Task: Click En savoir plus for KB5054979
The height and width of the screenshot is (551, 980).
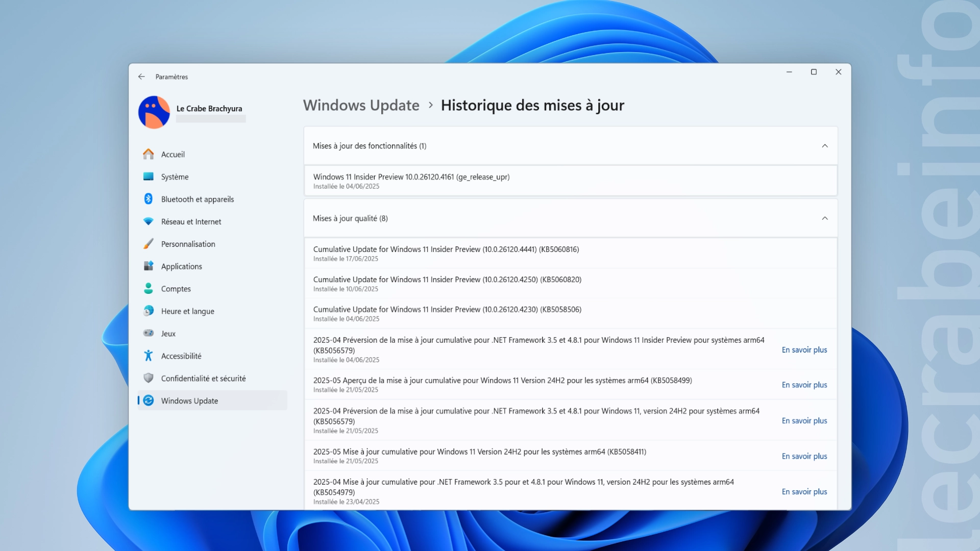Action: [x=804, y=491]
